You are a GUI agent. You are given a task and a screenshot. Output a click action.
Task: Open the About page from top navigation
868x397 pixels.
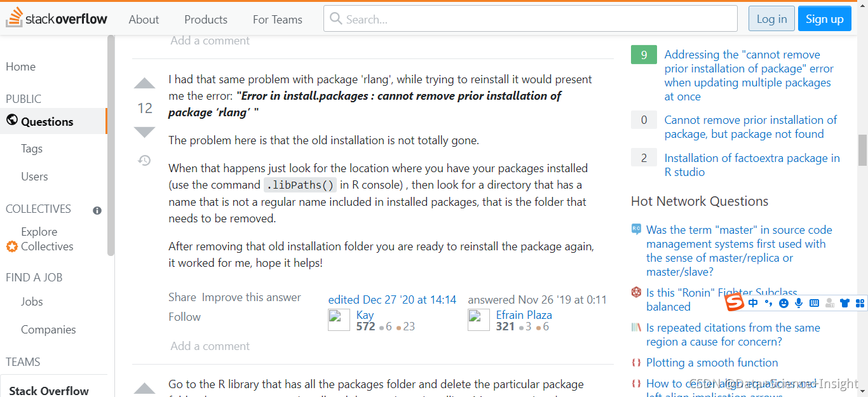pyautogui.click(x=144, y=19)
